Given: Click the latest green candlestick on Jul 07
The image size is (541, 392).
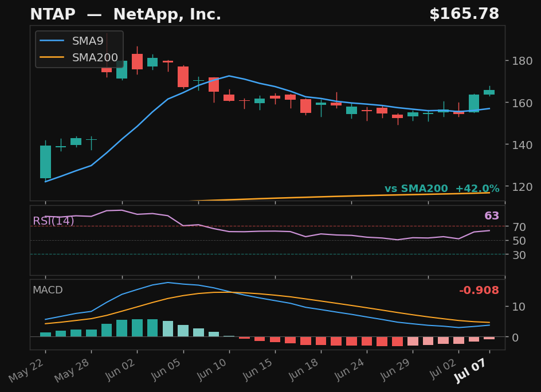Looking at the screenshot, I should [489, 92].
